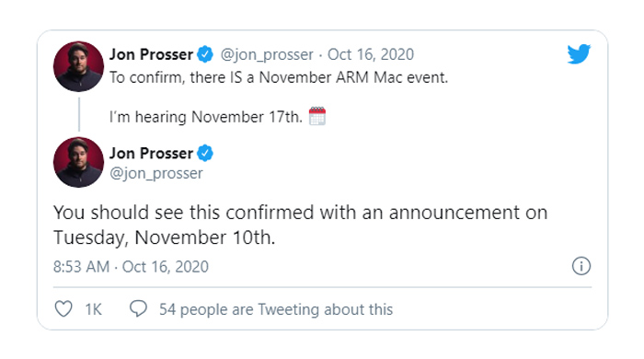Click the Oct 16, 2020 date in the parent tweet header

click(371, 54)
